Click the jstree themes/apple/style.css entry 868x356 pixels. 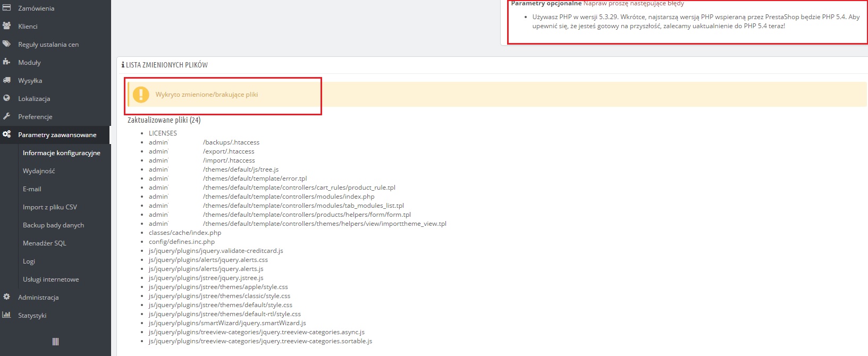[x=218, y=287]
